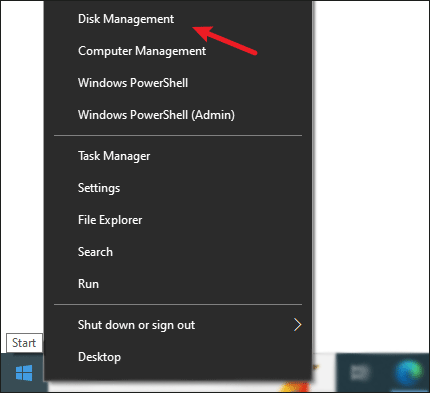Select the Search menu entry
Image resolution: width=430 pixels, height=393 pixels.
[178, 252]
